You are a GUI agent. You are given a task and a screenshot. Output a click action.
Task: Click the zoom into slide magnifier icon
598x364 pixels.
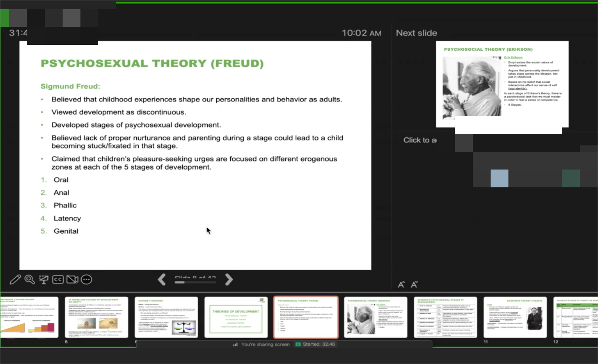coord(29,280)
